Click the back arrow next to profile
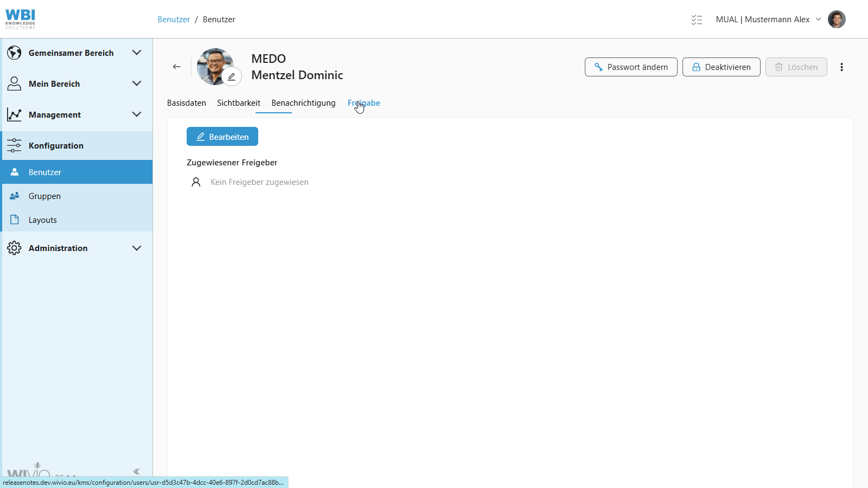Image resolution: width=868 pixels, height=488 pixels. [x=177, y=67]
